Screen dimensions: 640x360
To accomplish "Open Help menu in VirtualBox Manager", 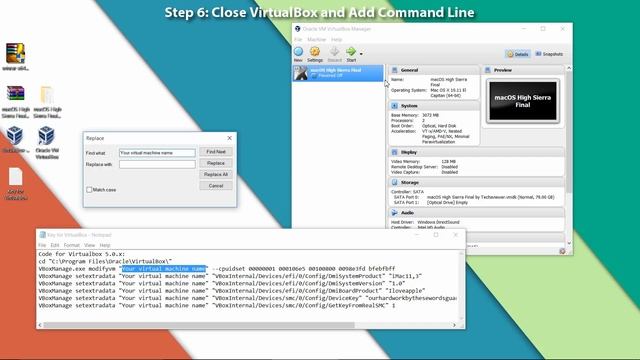I will [x=336, y=40].
